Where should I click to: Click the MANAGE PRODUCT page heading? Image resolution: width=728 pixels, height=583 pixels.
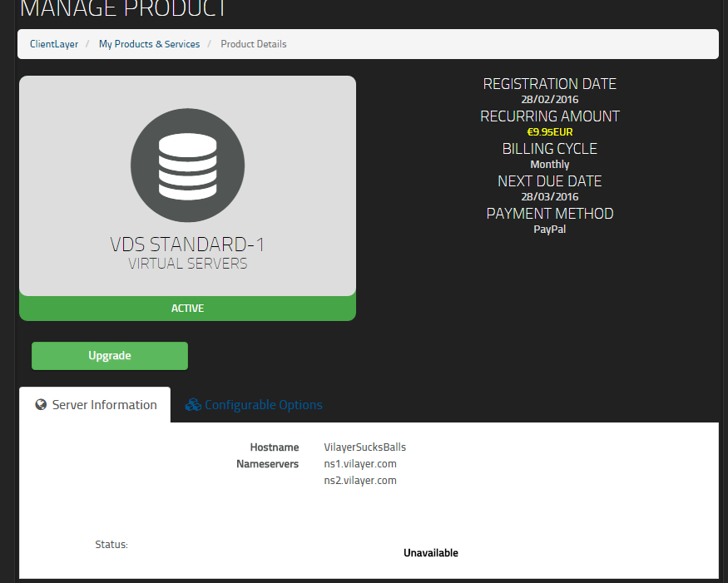coord(123,8)
